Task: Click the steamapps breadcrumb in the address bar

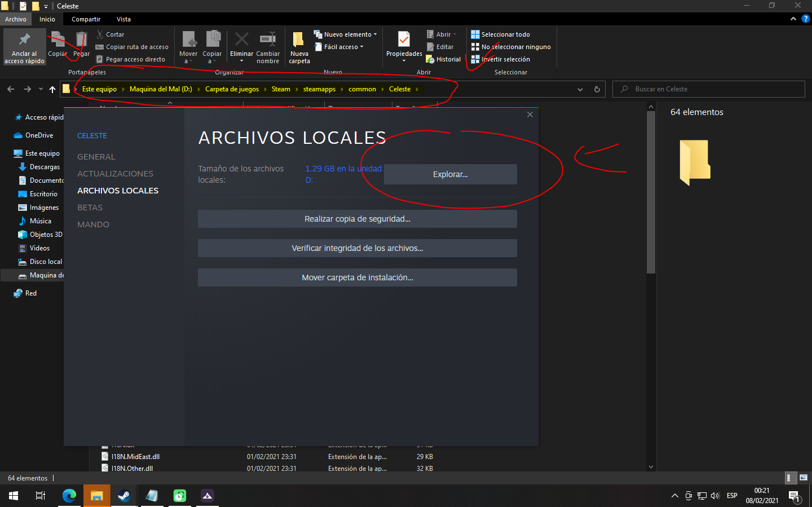Action: (319, 89)
